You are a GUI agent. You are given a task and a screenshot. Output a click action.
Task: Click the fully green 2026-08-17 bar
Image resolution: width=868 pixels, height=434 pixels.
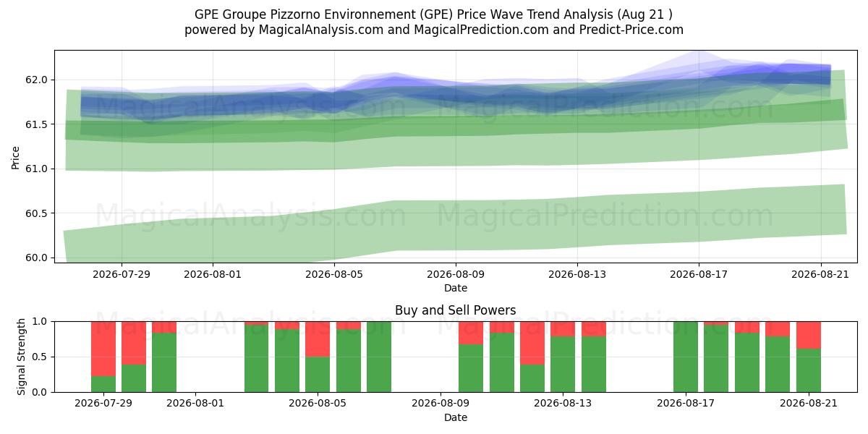[x=686, y=357]
